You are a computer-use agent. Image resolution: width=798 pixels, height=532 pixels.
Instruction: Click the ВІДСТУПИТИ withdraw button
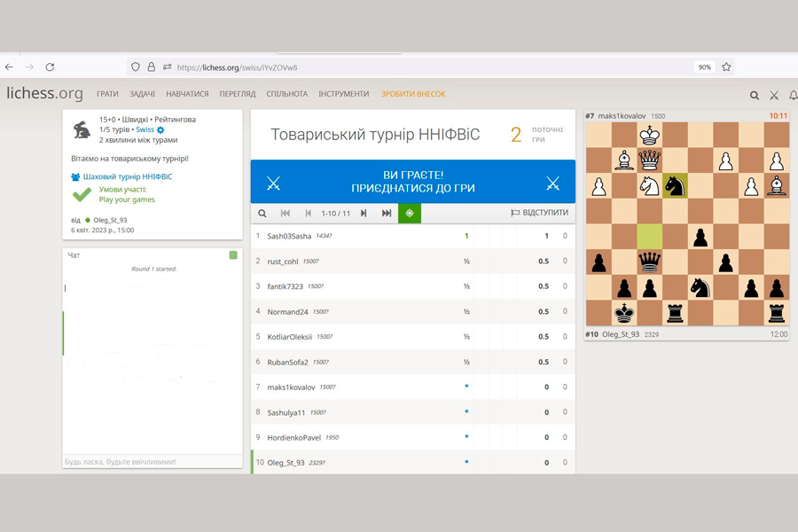(x=540, y=213)
